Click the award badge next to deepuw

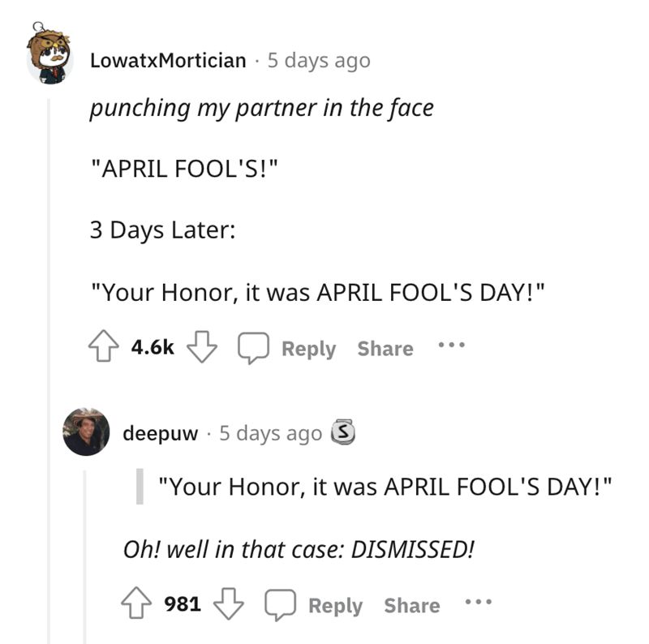(342, 432)
